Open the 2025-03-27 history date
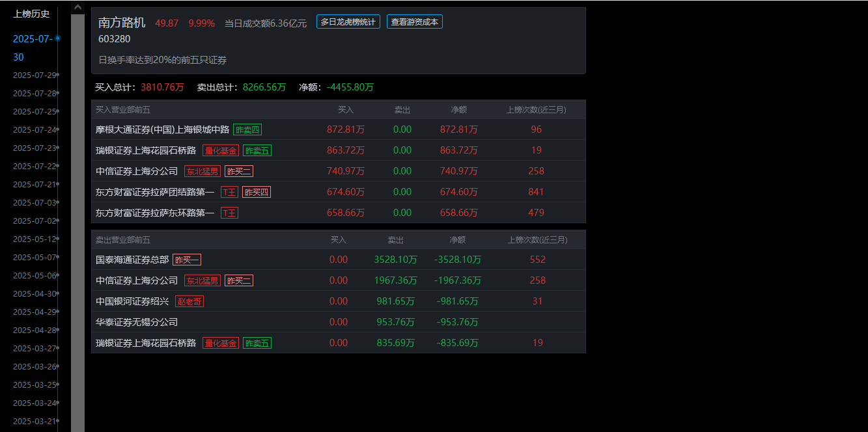The width and height of the screenshot is (868, 432). coord(35,348)
